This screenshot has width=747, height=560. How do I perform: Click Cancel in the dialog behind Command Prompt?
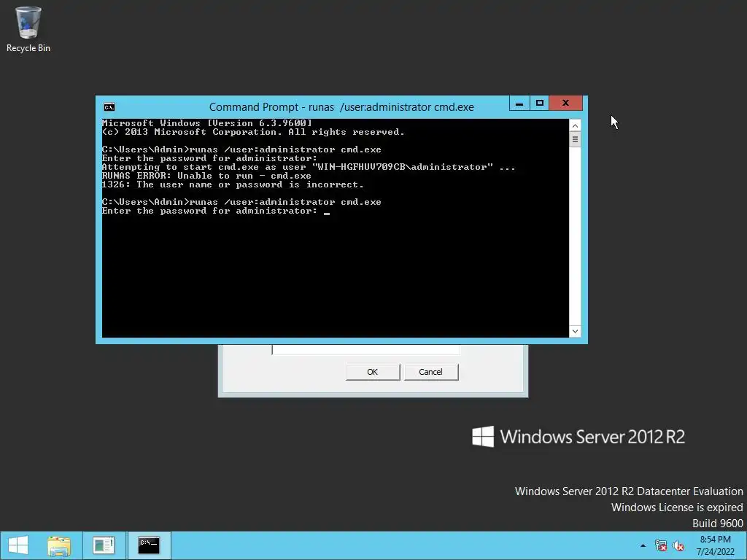click(x=430, y=372)
